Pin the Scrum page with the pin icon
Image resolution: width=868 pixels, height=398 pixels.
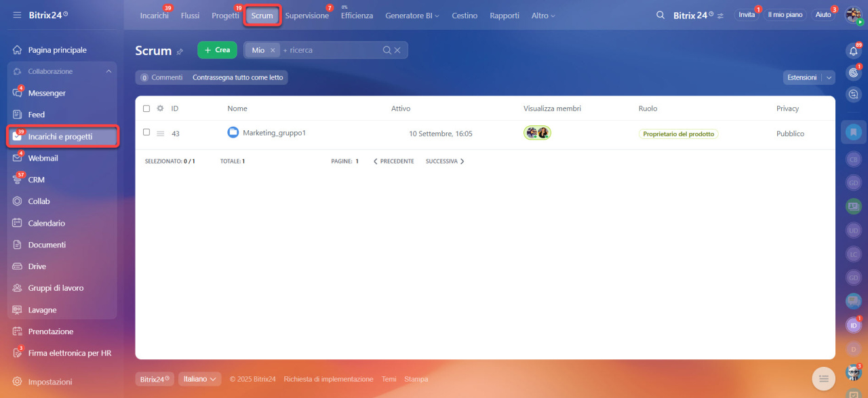click(x=180, y=52)
